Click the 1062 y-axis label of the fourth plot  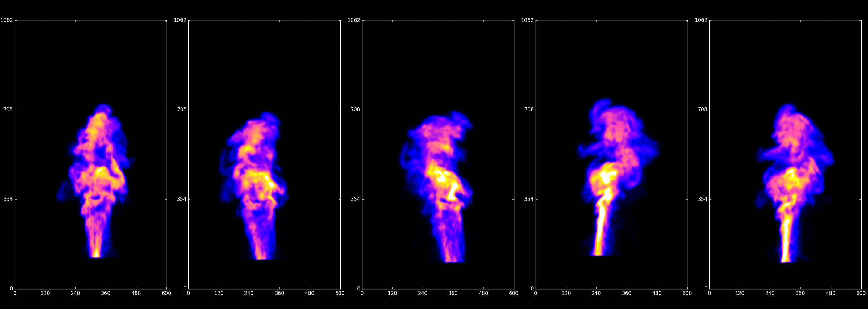527,20
